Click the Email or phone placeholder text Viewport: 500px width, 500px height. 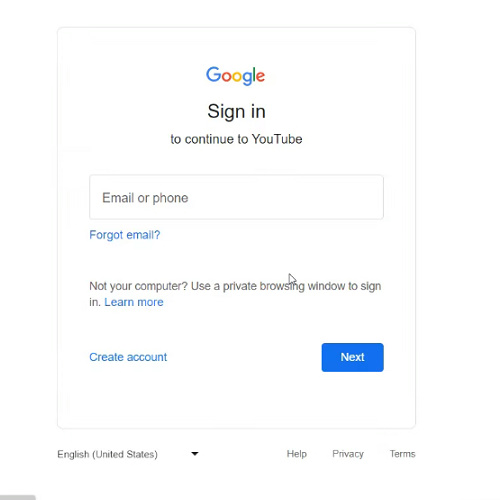145,198
